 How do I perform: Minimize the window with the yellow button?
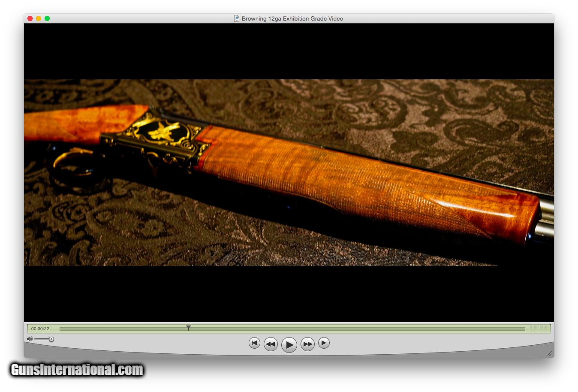[39, 18]
